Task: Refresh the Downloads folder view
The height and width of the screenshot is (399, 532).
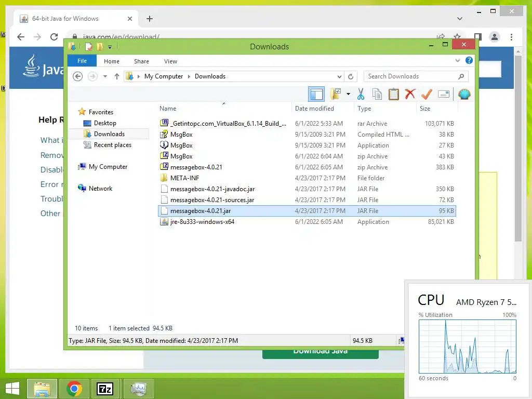Action: [x=351, y=76]
